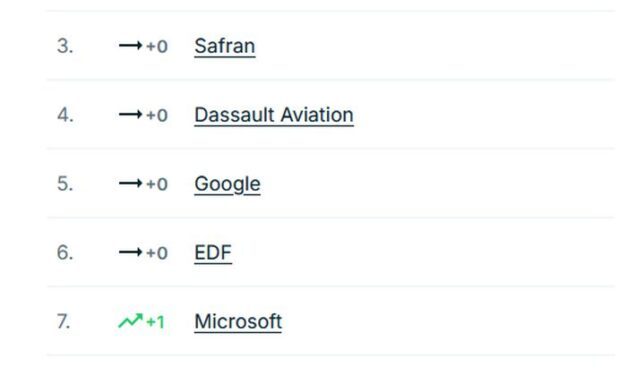Click the flat arrow icon beside Dassault Aviation
Image resolution: width=627 pixels, height=376 pixels.
pos(130,115)
